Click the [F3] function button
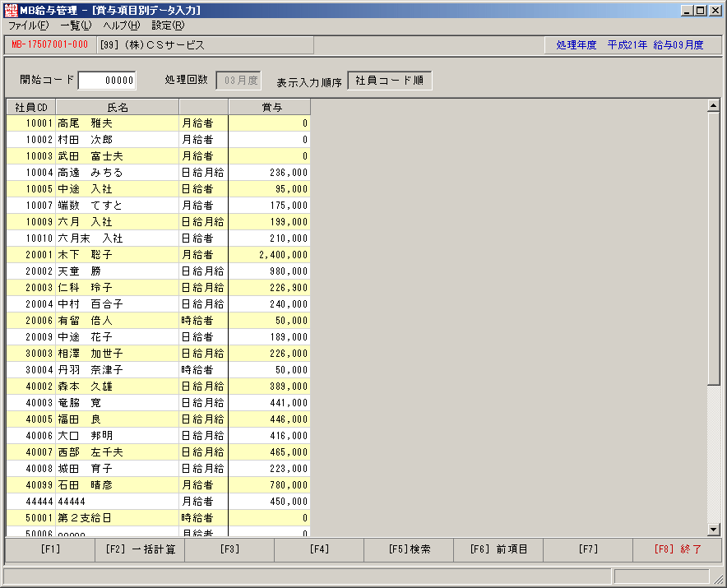 click(x=229, y=549)
